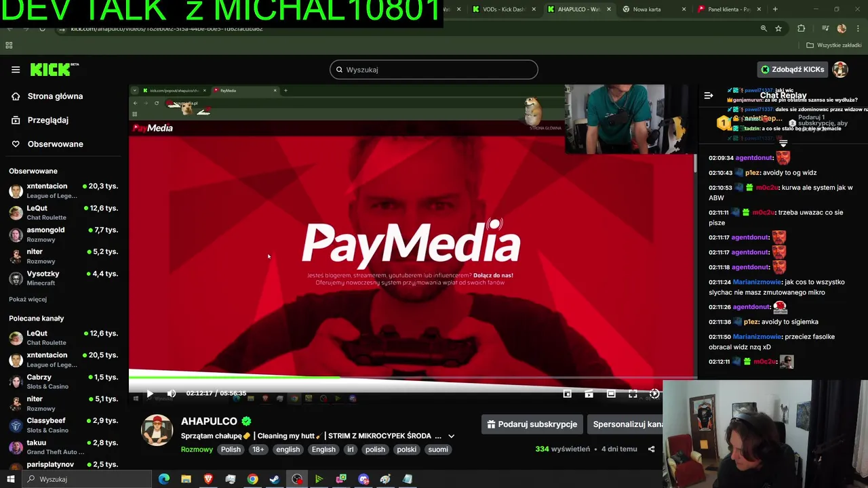Open mini-player mode in video controls
The image size is (868, 488).
tap(568, 393)
